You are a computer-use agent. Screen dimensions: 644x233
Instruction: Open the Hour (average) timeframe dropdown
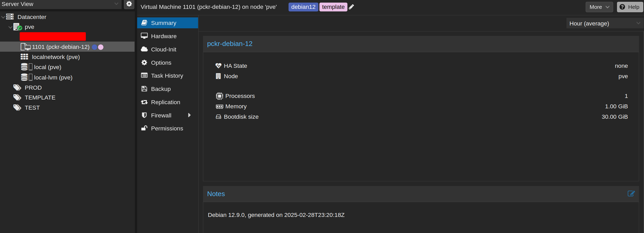[x=604, y=23]
